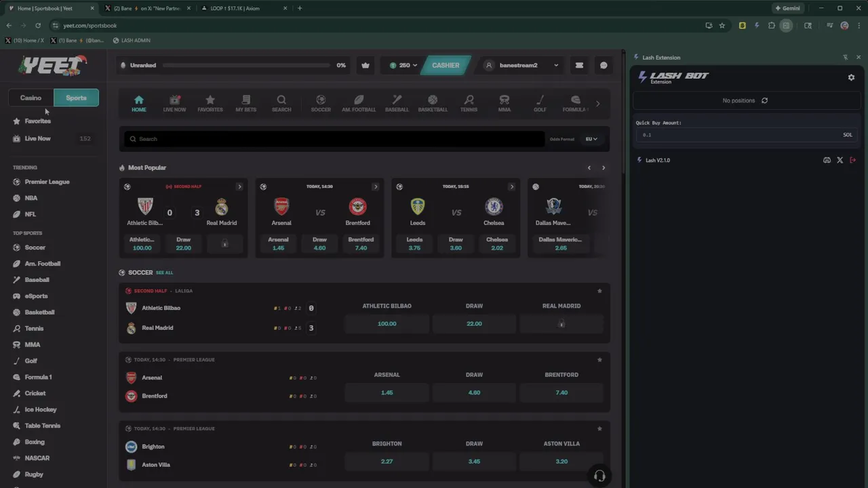Select Golf icon in top nav bar

(x=540, y=103)
